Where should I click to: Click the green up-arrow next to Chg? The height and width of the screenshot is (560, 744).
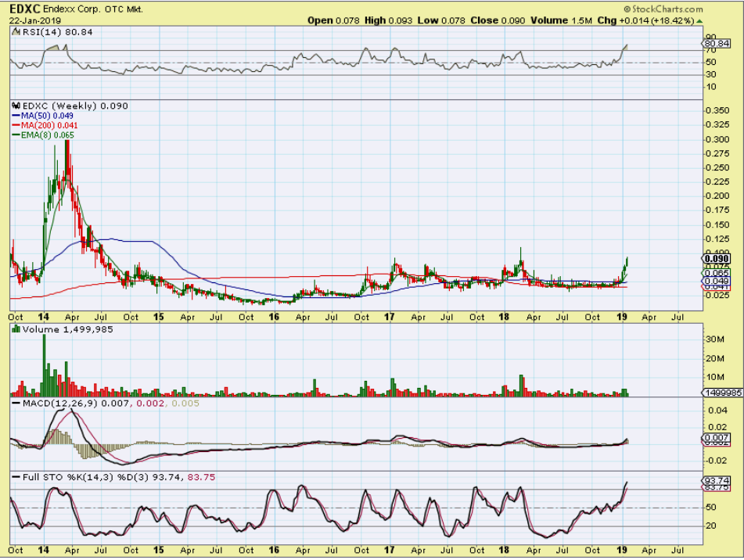coord(700,21)
